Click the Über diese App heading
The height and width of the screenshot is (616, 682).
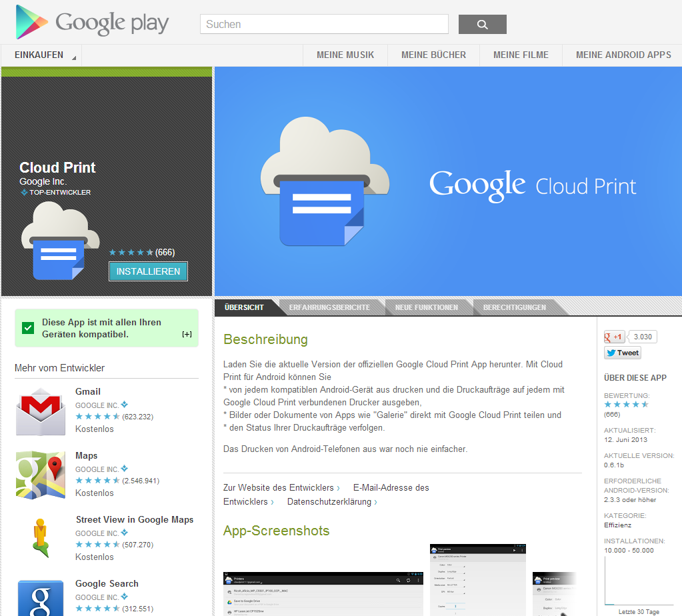pyautogui.click(x=635, y=377)
